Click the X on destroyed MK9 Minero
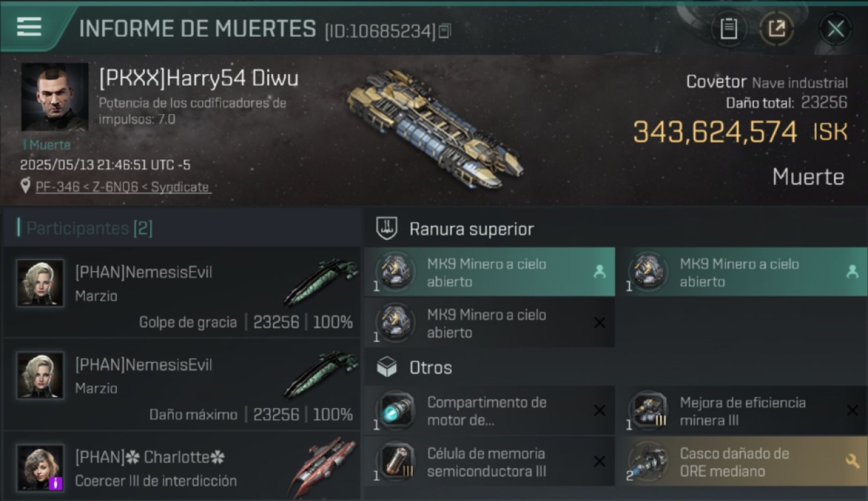868x501 pixels. [600, 323]
